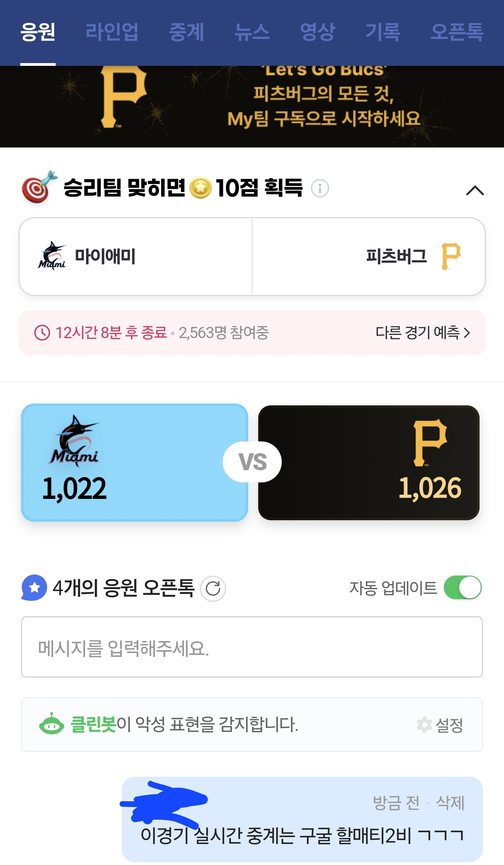Go to the 오픈톡 tab
This screenshot has height=865, width=504.
pos(457,32)
